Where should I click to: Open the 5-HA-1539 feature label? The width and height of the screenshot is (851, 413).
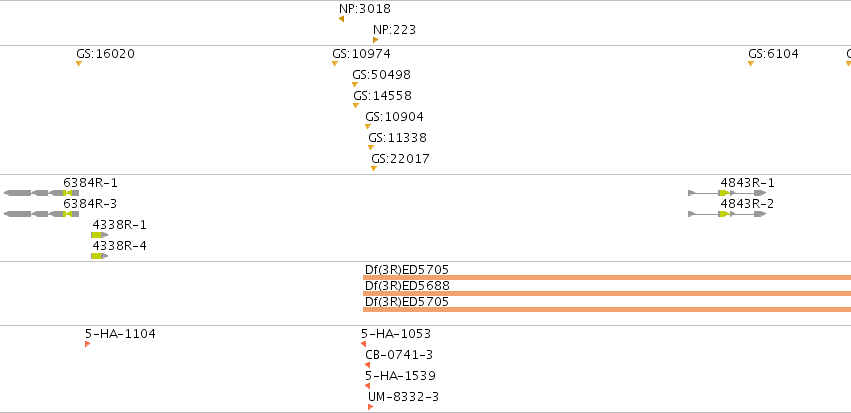[400, 376]
